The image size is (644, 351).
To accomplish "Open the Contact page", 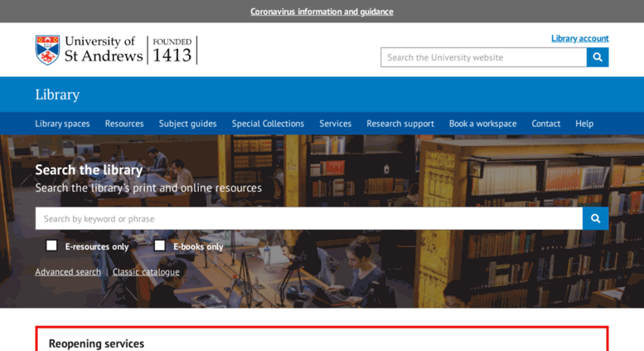I will (546, 124).
